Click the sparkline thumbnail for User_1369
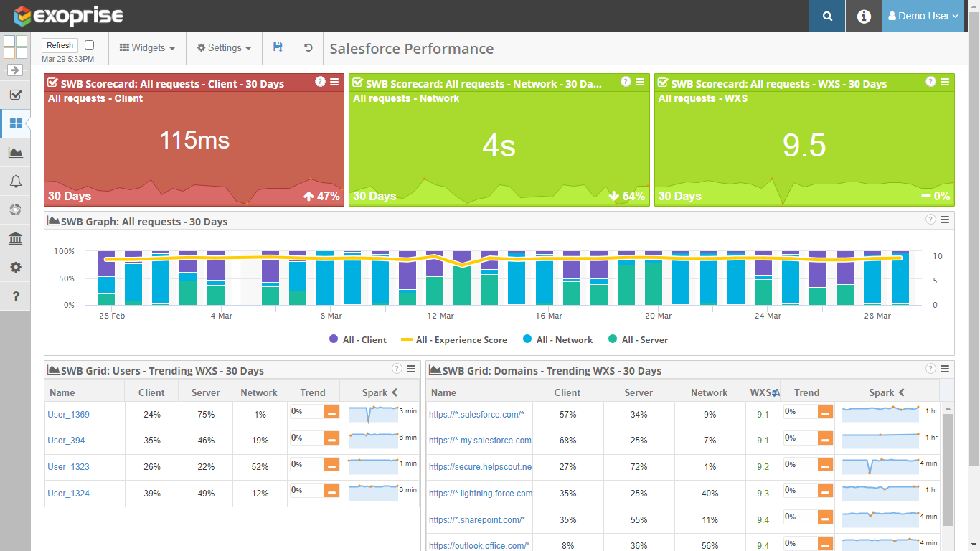The height and width of the screenshot is (551, 980). 373,415
